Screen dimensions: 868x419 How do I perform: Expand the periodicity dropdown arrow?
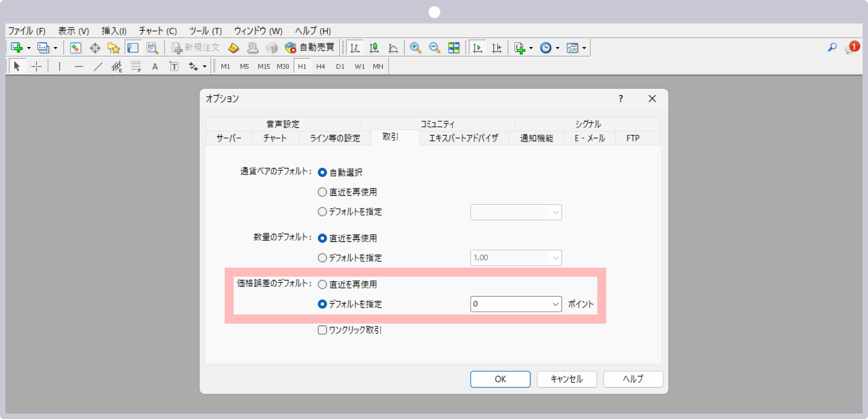pos(557,48)
